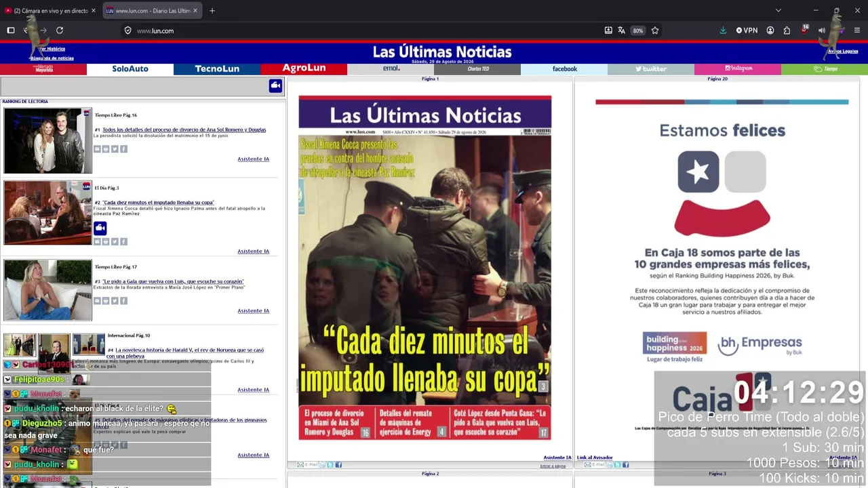Close the www.lun.com tab
This screenshot has width=868, height=488.
[x=195, y=11]
